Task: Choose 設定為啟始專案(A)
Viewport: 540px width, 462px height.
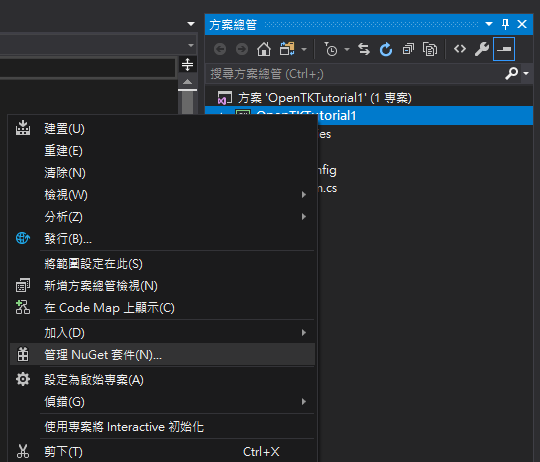Action: (x=162, y=380)
